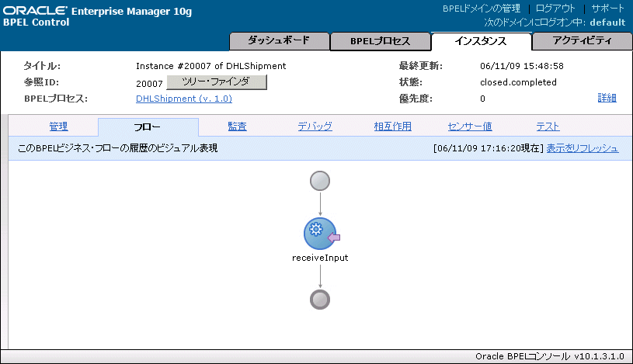Switch to the デバッグ sub-tab
Image resolution: width=633 pixels, height=364 pixels.
point(315,127)
